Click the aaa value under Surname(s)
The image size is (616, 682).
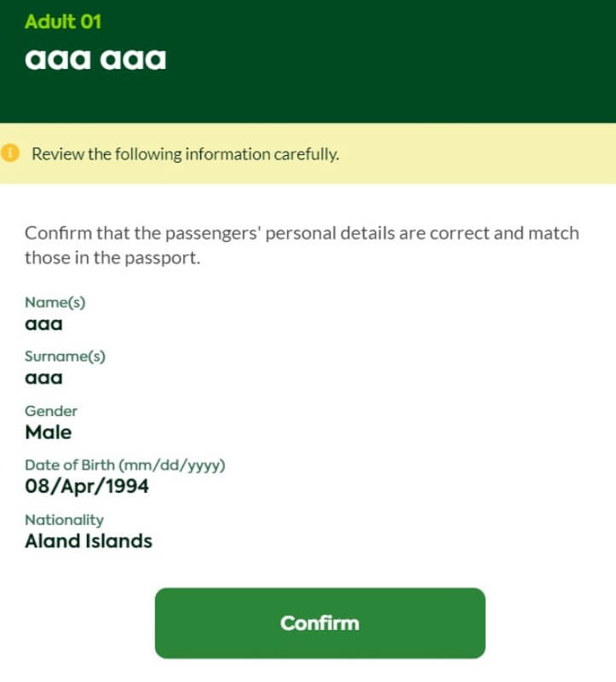(44, 378)
